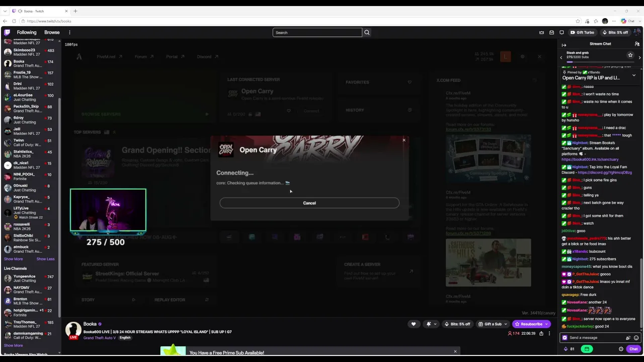
Task: Go to next goal in chat header
Action: 639,58
